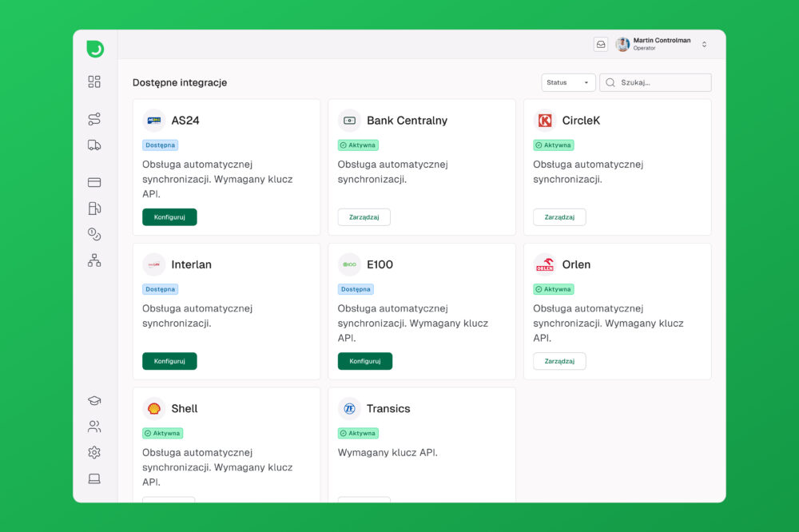
Task: Click the Interlan card title
Action: click(191, 264)
